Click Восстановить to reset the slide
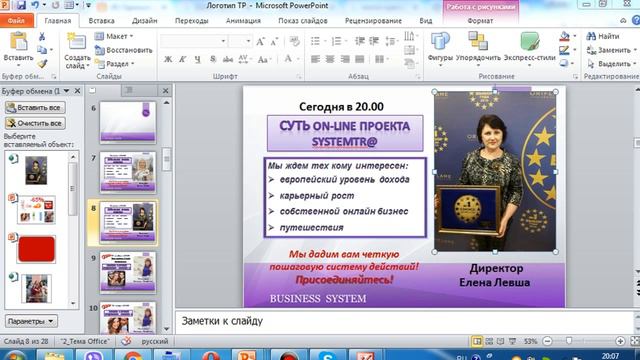Screen dimensions: 640x360 [x=124, y=50]
